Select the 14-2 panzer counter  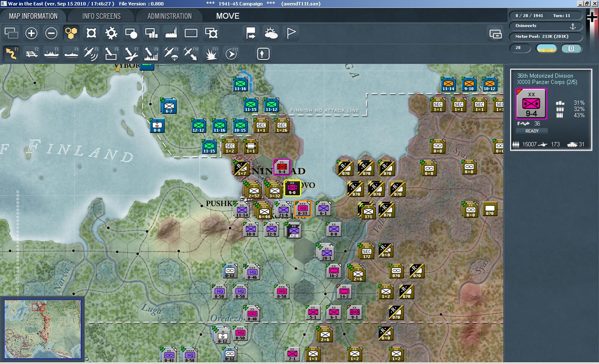(x=344, y=292)
